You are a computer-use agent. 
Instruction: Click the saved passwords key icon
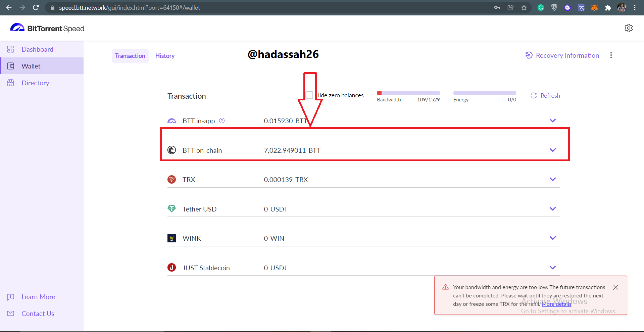click(497, 7)
